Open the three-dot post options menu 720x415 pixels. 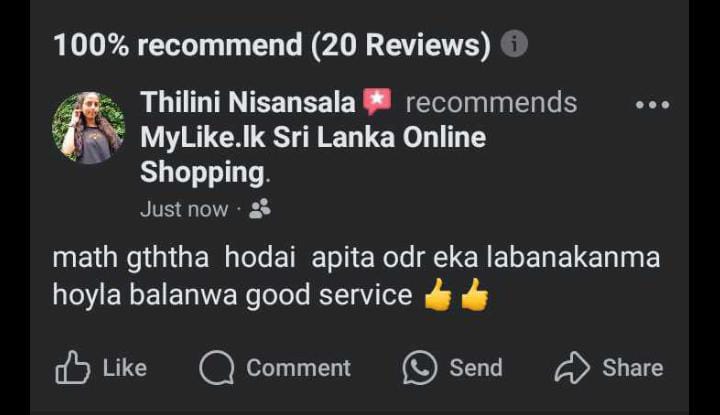click(x=652, y=105)
